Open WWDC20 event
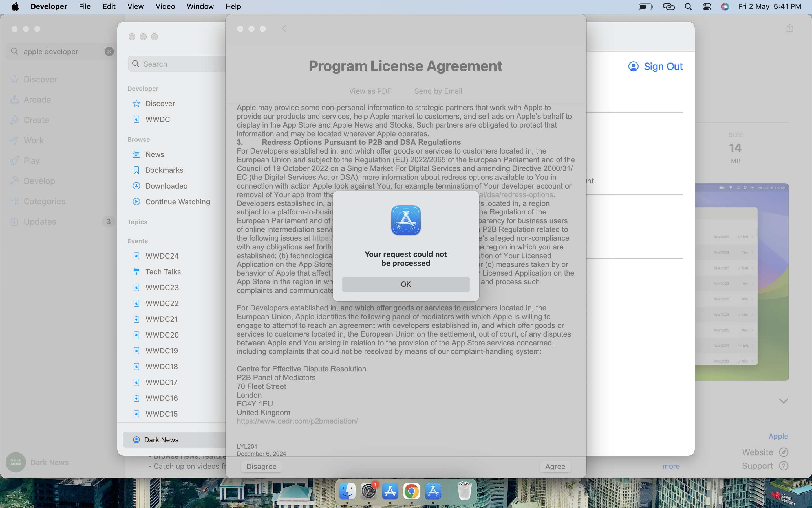Viewport: 812px width, 508px height. pyautogui.click(x=162, y=335)
